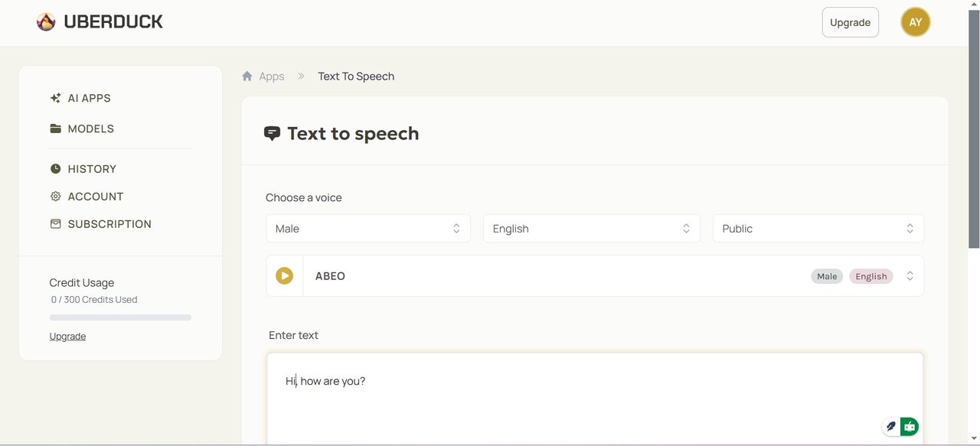The image size is (980, 446).
Task: Click the green robot extension icon
Action: 909,426
